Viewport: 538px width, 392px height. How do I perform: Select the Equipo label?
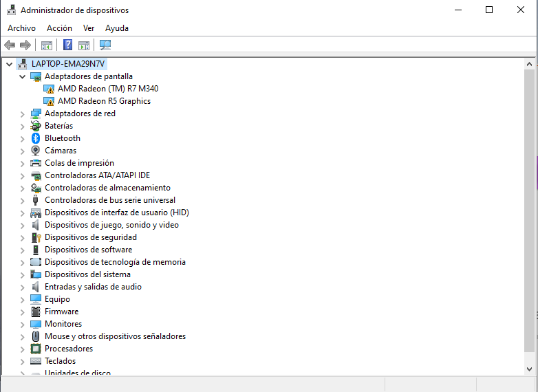point(57,299)
